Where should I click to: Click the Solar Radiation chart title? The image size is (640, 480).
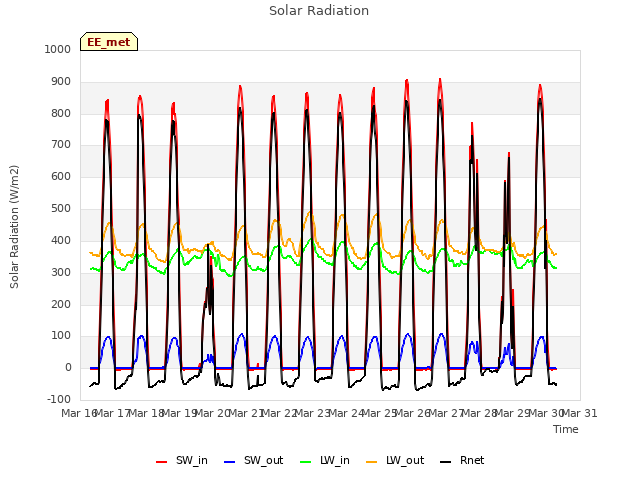tap(319, 11)
